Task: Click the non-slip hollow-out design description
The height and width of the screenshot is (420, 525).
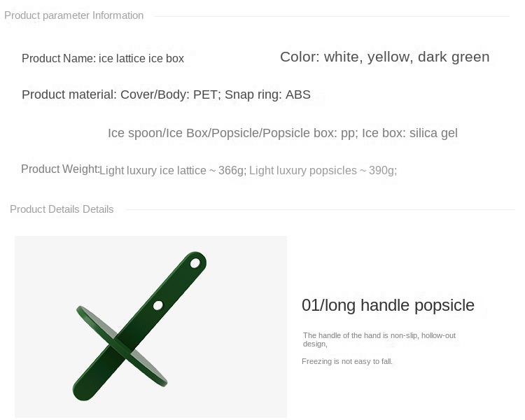Action: click(x=379, y=339)
